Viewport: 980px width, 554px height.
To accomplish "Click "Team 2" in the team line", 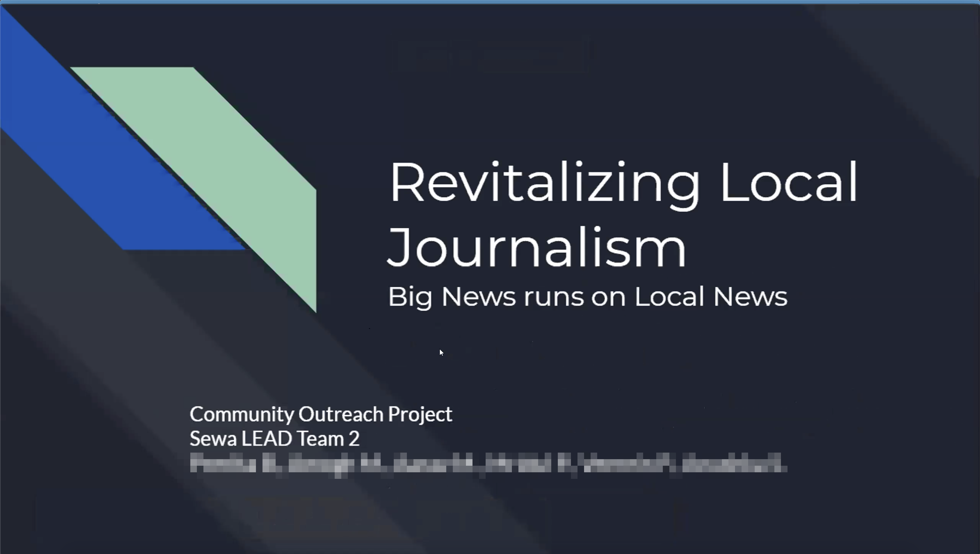I will 328,439.
